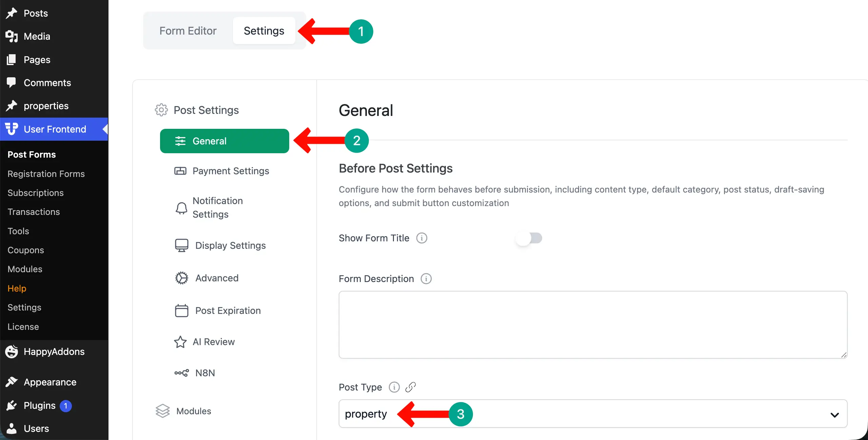Open the AI Review section
This screenshot has height=440, width=868.
coord(224,342)
